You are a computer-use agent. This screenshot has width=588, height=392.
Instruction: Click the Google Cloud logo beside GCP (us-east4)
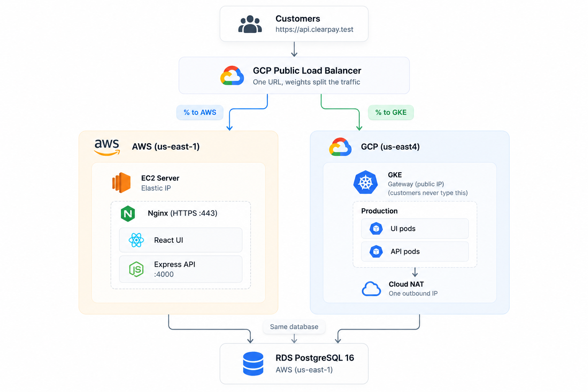340,147
